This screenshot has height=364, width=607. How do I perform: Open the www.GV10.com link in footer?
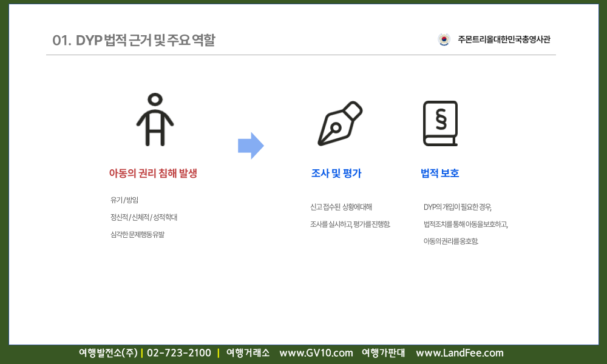point(316,353)
